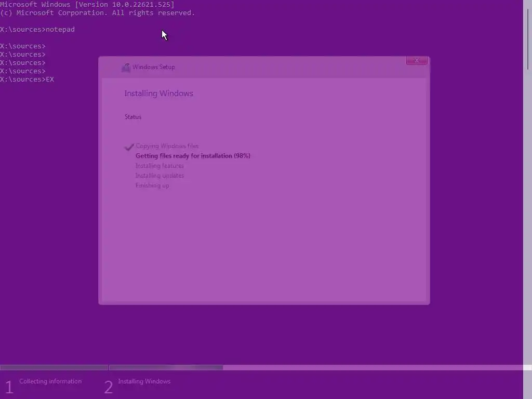532x399 pixels.
Task: Click the Windows Setup title icon
Action: pos(126,67)
